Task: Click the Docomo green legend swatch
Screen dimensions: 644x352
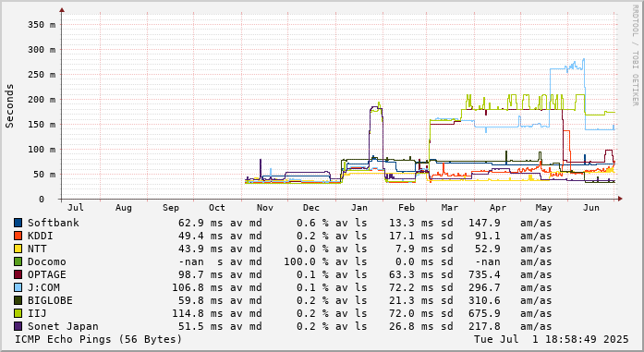Action: click(x=18, y=261)
